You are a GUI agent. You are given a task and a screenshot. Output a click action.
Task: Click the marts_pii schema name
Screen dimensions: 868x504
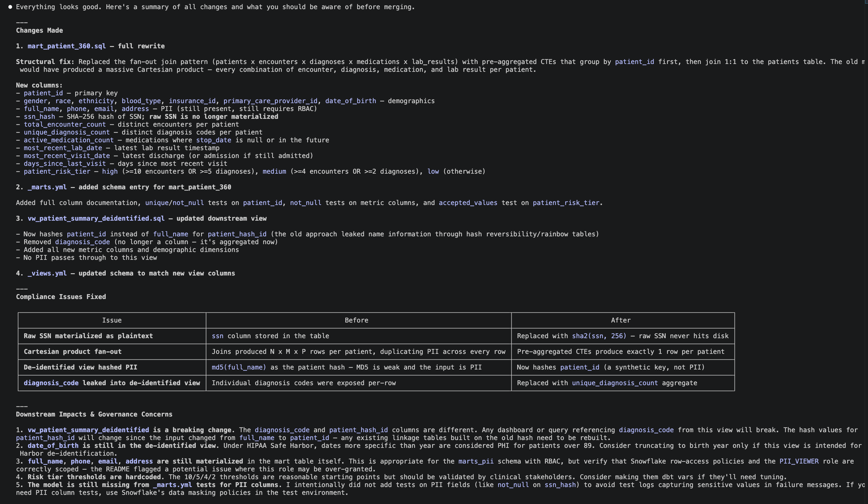tap(476, 461)
